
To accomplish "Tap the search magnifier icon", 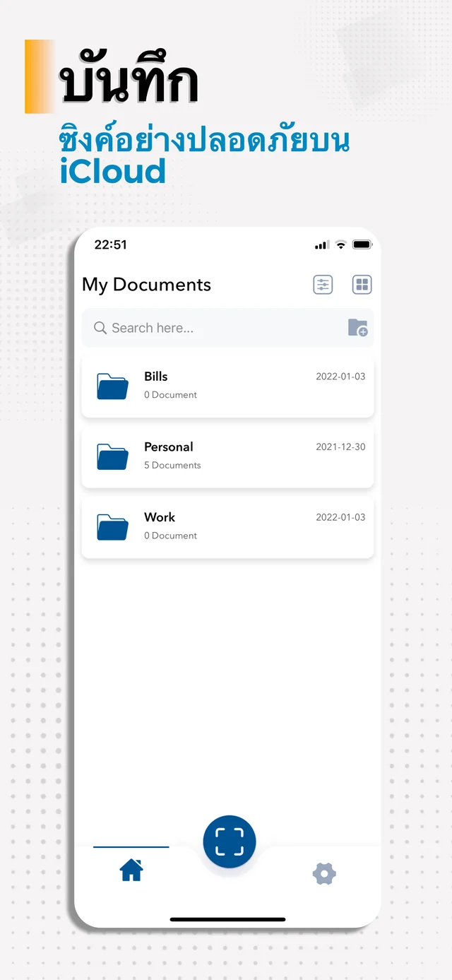I will click(x=100, y=328).
